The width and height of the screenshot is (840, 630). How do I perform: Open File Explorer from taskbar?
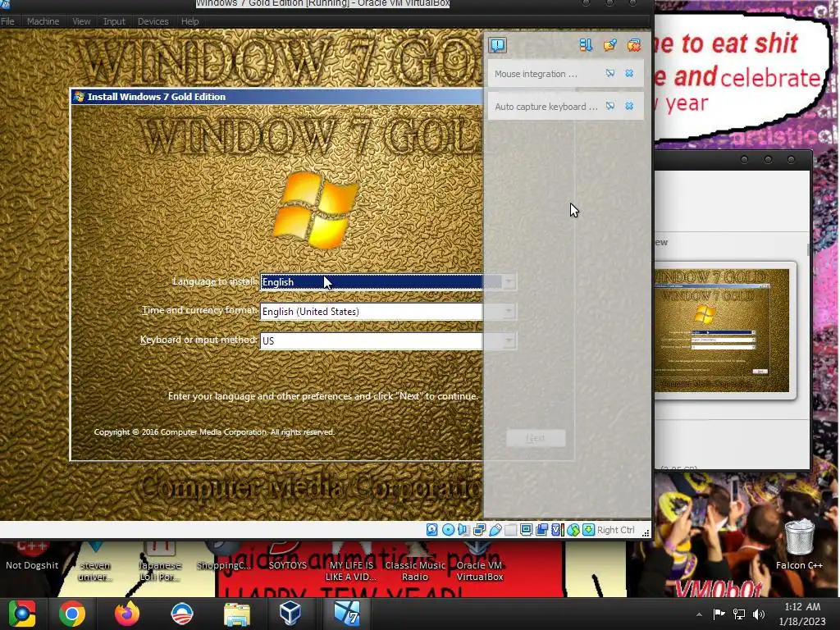pyautogui.click(x=236, y=614)
